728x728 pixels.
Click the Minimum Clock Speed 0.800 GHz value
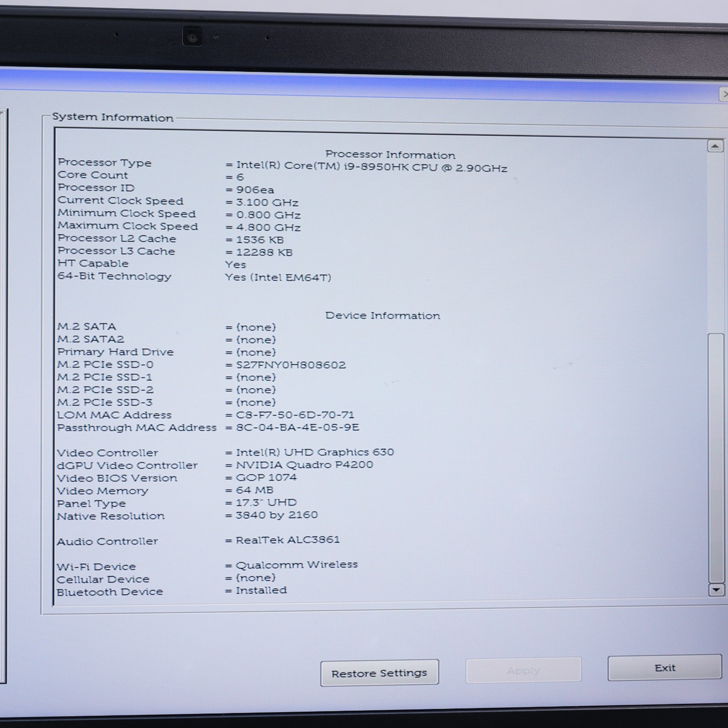coord(268,215)
